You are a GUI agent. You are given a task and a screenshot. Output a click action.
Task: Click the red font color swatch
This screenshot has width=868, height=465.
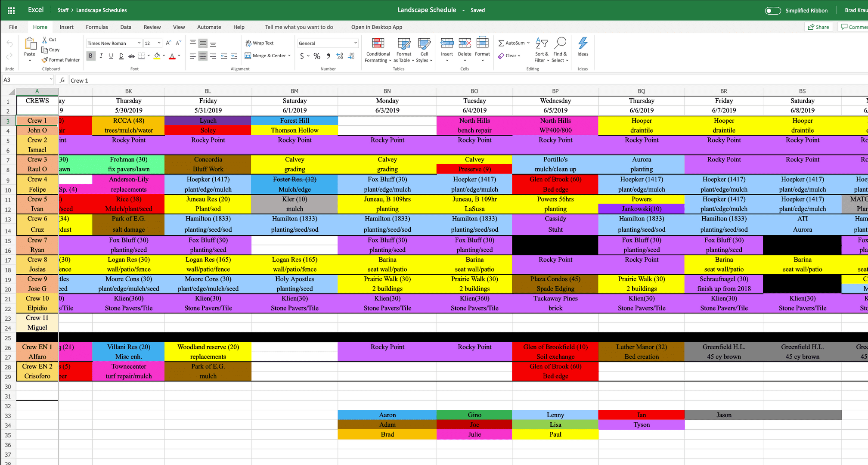coord(172,56)
